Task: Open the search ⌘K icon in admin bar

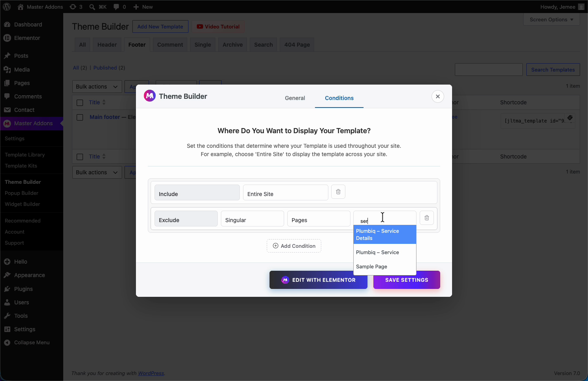Action: 98,7
